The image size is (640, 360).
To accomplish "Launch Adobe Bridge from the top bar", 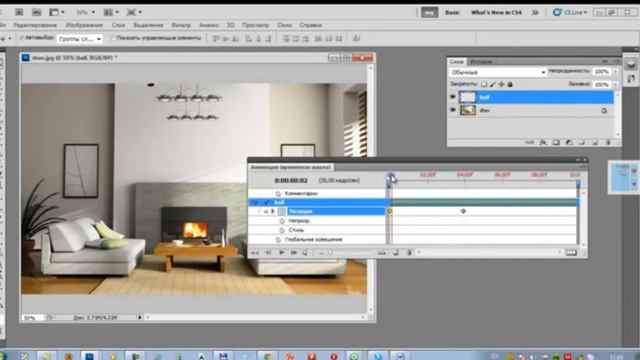I will point(19,12).
